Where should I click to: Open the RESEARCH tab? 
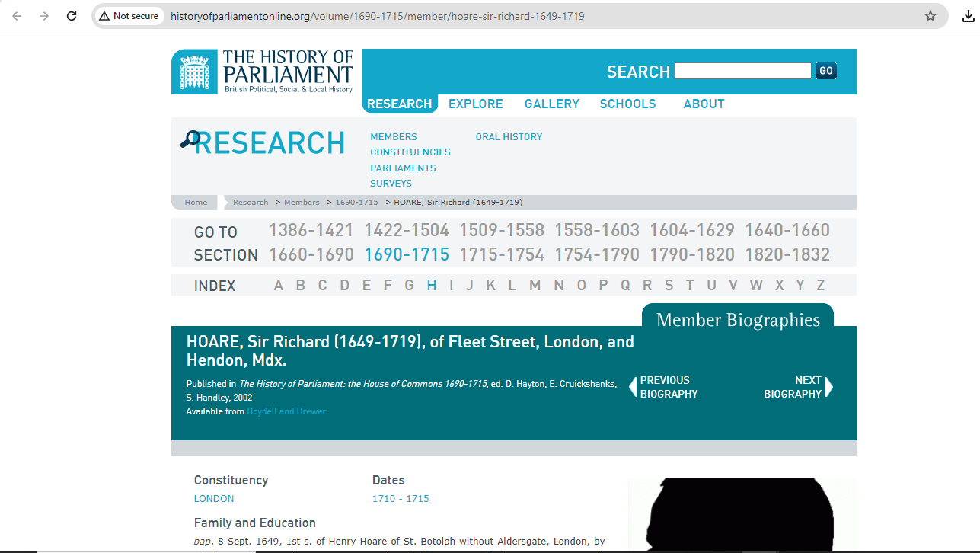(x=400, y=104)
